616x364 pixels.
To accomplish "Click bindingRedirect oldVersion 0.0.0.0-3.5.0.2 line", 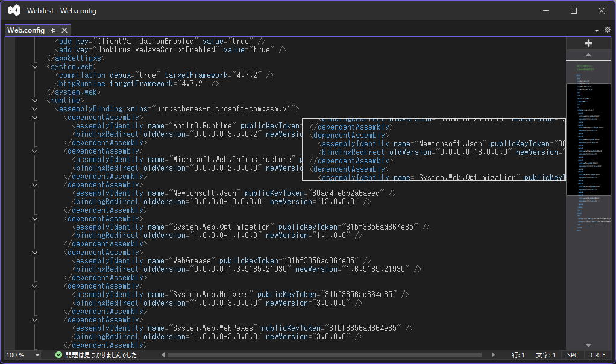I will click(x=187, y=134).
